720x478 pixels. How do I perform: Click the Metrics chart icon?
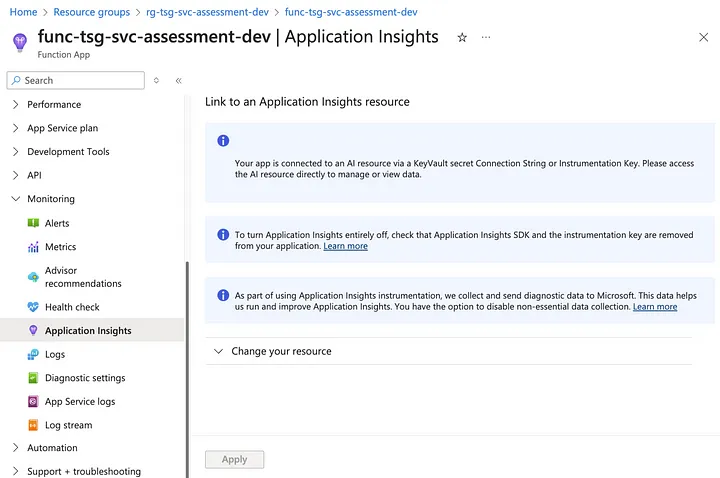pos(33,247)
